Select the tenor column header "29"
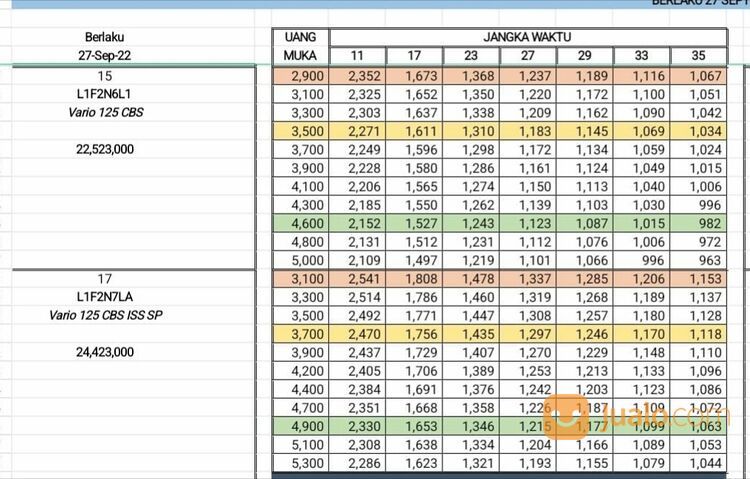The width and height of the screenshot is (750, 479). pyautogui.click(x=585, y=56)
